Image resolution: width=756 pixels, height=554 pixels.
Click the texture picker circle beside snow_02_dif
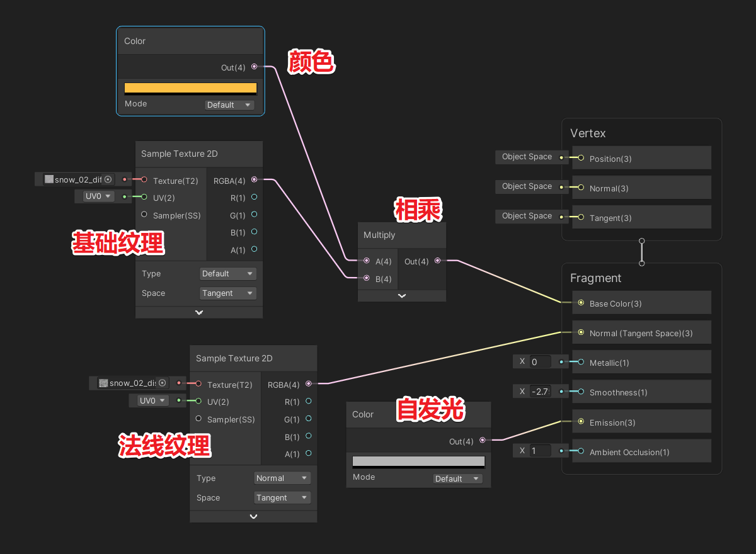pos(108,179)
